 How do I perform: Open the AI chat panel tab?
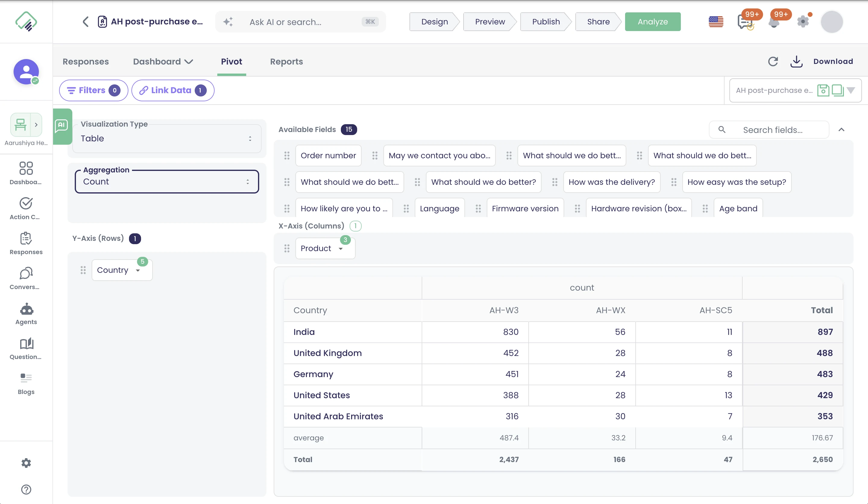[x=62, y=126]
